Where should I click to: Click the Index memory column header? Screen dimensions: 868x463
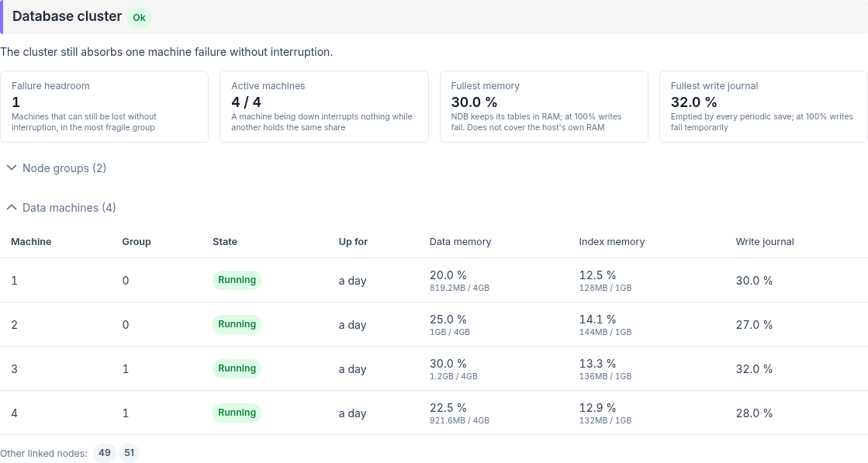[612, 242]
